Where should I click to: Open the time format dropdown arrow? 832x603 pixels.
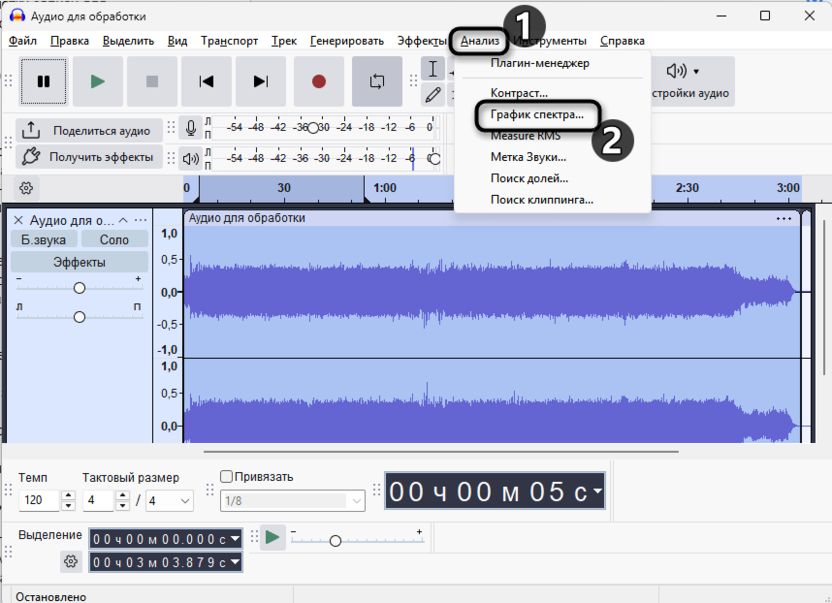pyautogui.click(x=597, y=491)
